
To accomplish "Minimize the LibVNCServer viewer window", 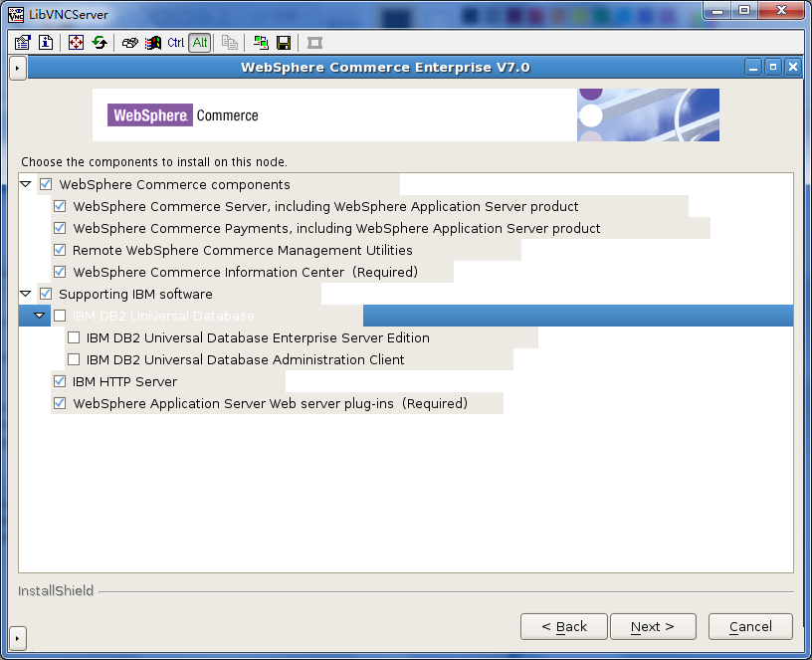I will click(717, 10).
